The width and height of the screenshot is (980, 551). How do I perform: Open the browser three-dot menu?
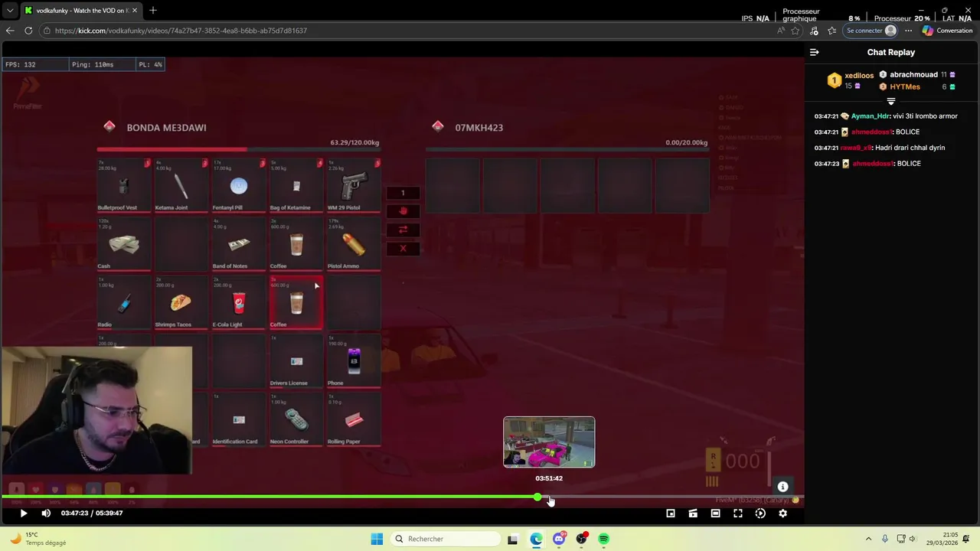coord(909,31)
